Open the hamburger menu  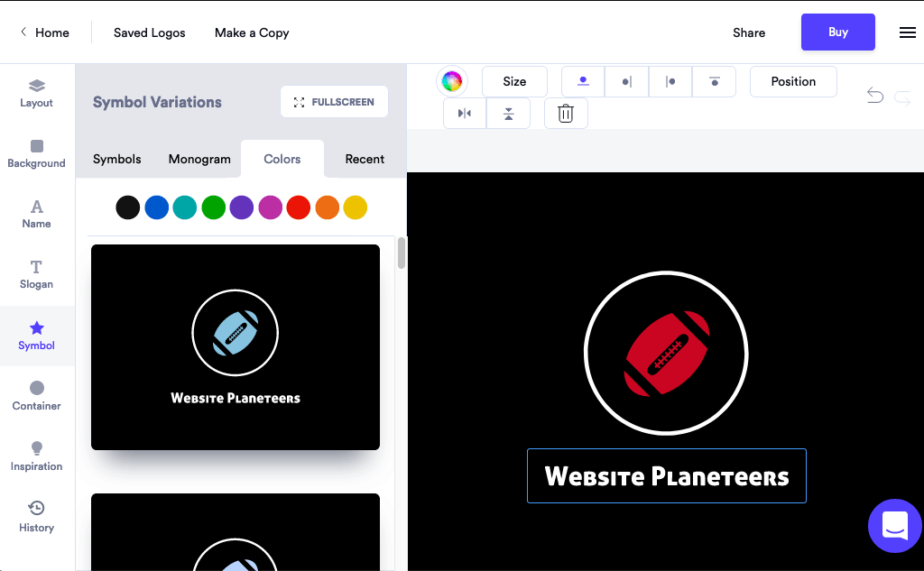click(908, 32)
